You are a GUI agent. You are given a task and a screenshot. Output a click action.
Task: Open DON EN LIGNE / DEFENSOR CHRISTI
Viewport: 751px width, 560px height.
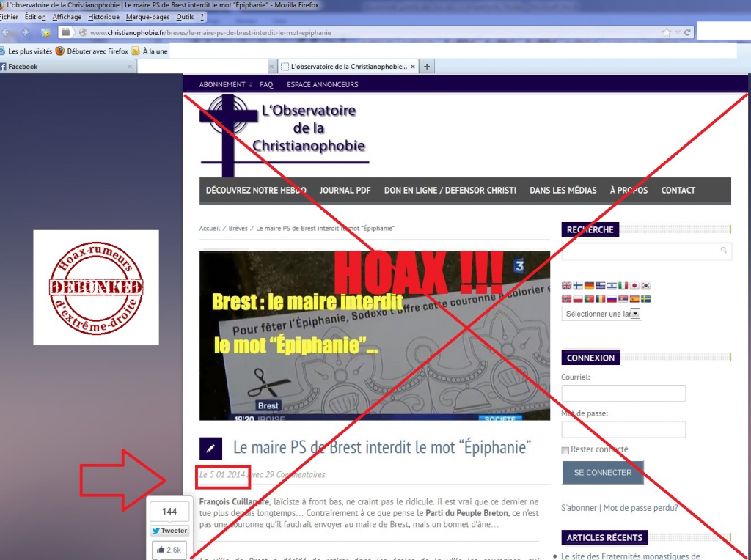coord(450,191)
